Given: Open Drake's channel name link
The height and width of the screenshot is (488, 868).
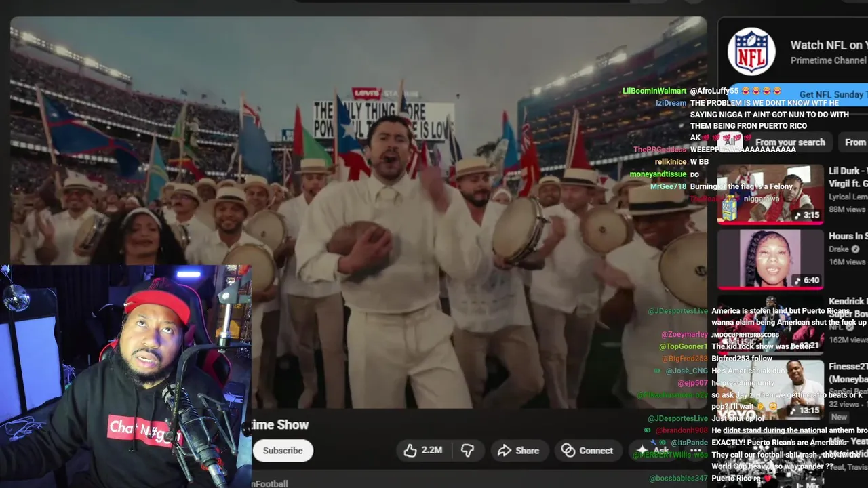Looking at the screenshot, I should click(839, 249).
